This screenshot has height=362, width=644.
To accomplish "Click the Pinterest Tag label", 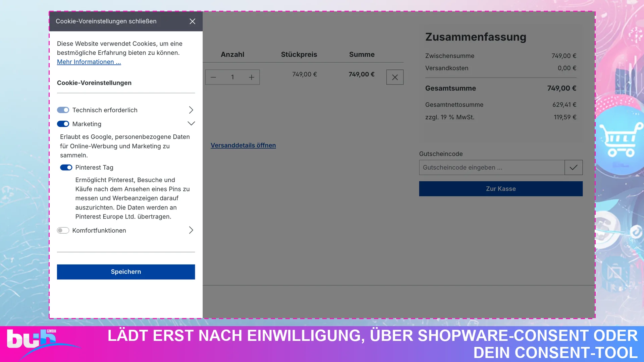I will [94, 168].
